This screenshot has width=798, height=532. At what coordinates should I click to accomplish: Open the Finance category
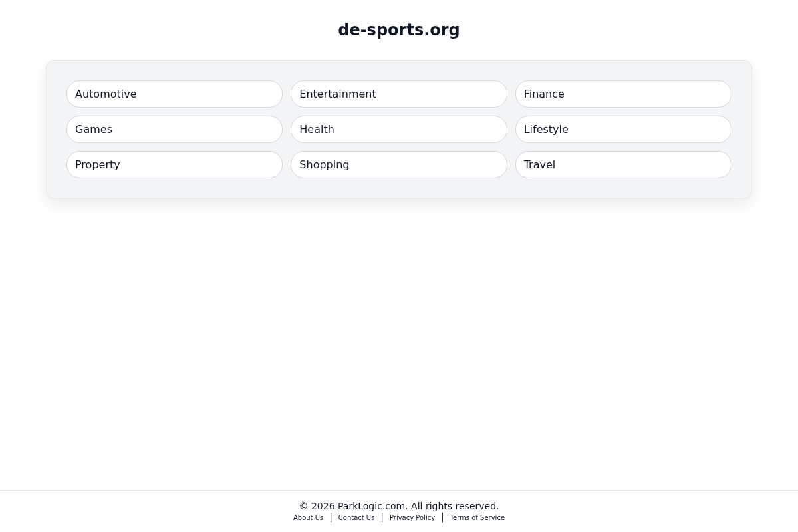[623, 94]
